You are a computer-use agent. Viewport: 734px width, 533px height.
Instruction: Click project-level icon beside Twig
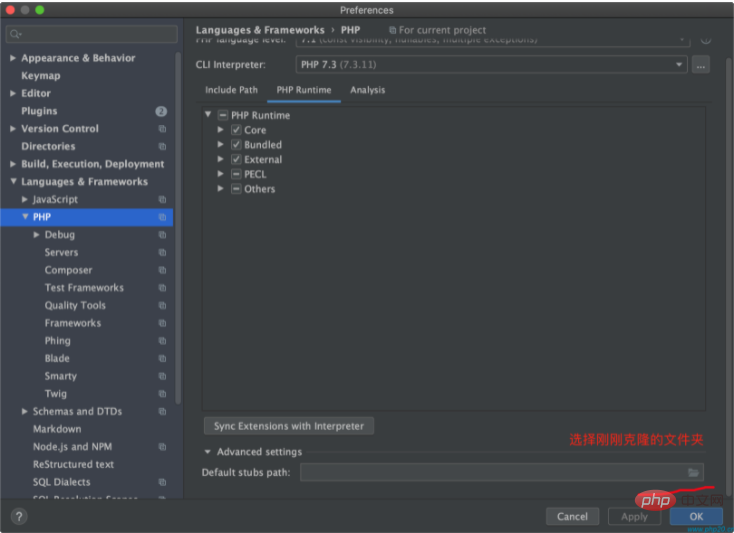point(162,394)
